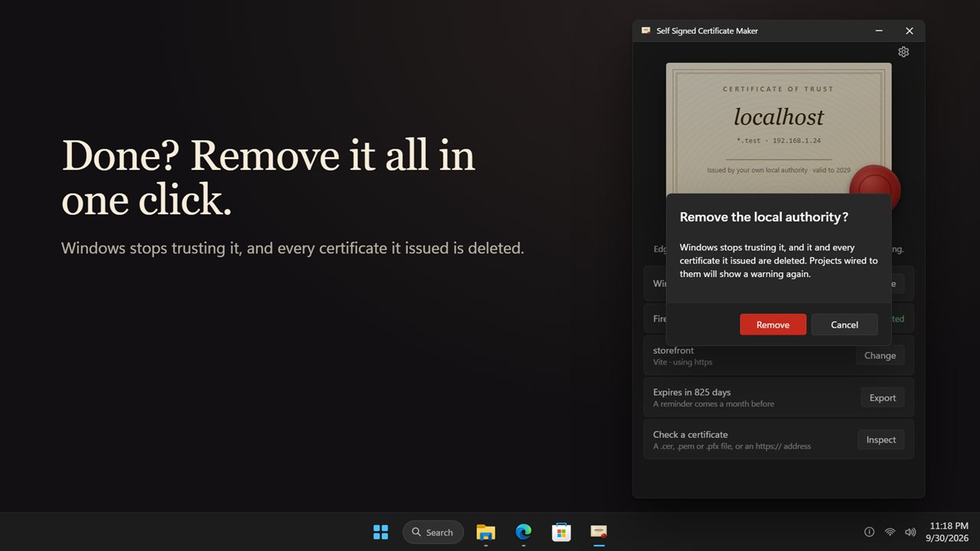Click the 'Check a certificate' row label
Image resolution: width=980 pixels, height=551 pixels.
pos(690,434)
